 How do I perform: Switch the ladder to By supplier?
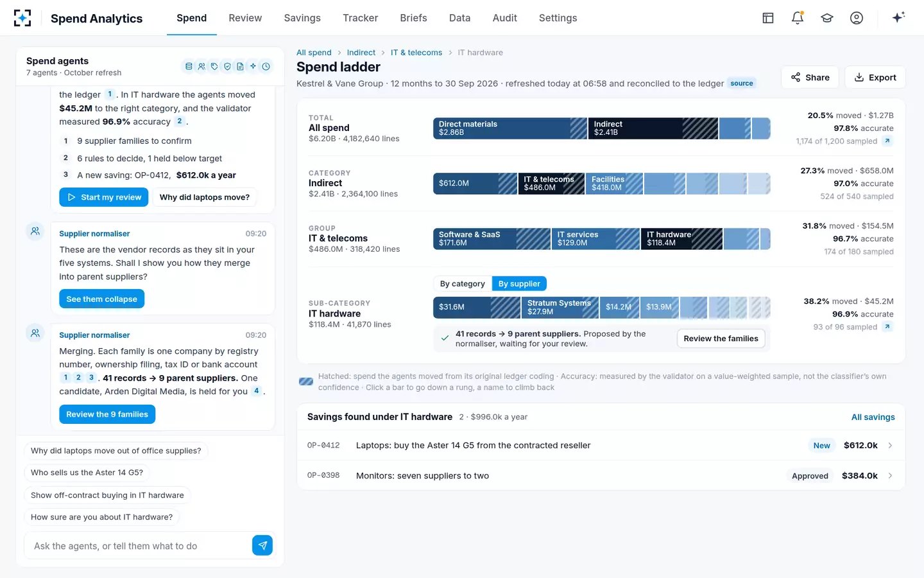(519, 284)
